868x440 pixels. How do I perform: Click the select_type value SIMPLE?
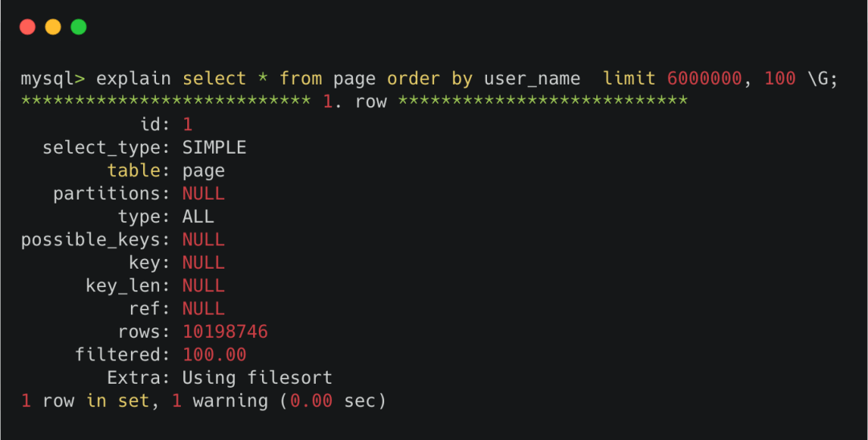point(215,147)
